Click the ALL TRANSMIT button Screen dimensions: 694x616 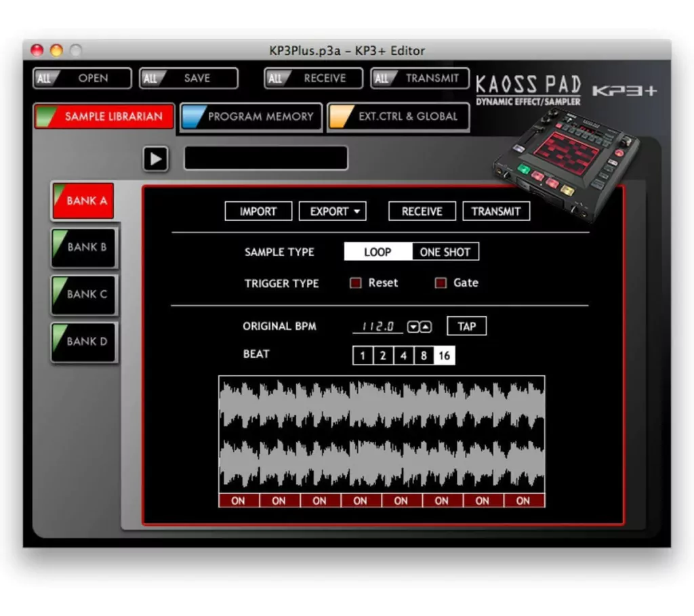[420, 79]
